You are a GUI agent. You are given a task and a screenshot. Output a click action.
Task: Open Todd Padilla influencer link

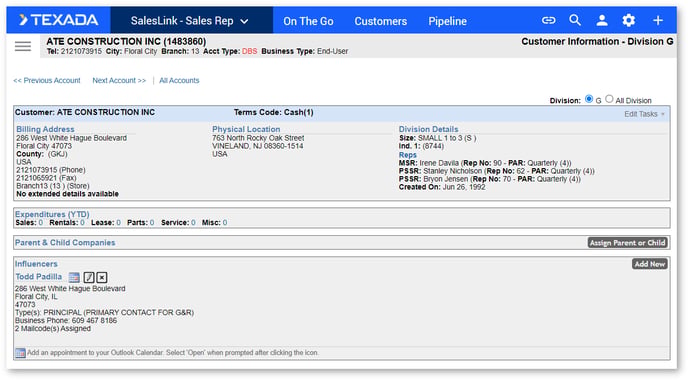(x=39, y=277)
